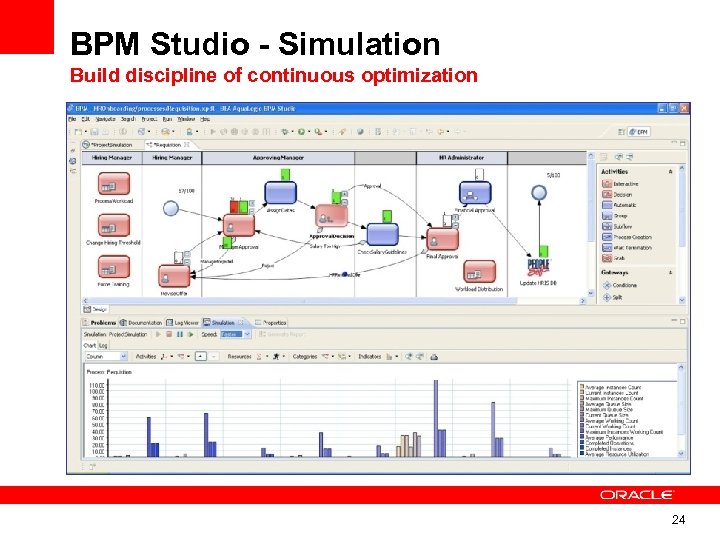Select the Process Creation activity in palette
This screenshot has width=720, height=540.
pyautogui.click(x=626, y=237)
